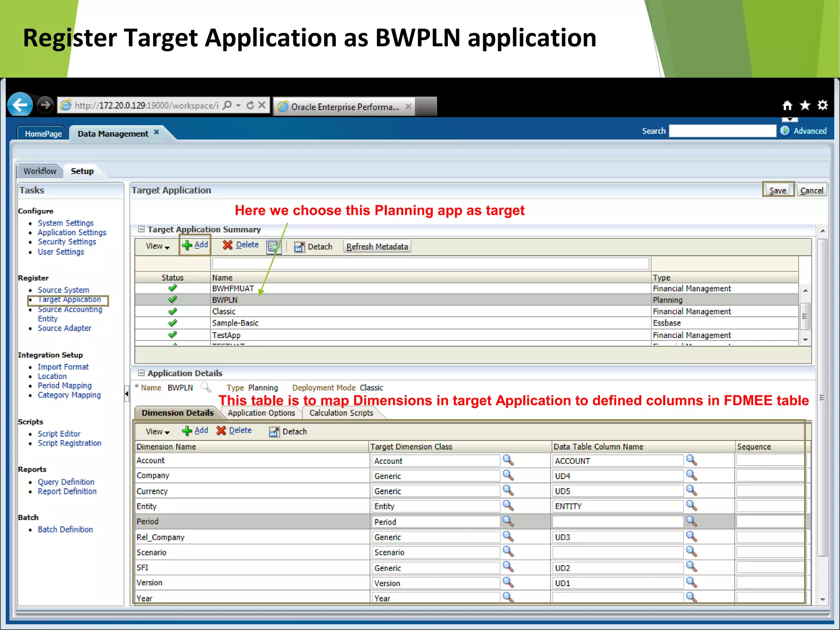The width and height of the screenshot is (840, 630).
Task: Click the Query by Example filter icon
Action: click(273, 247)
